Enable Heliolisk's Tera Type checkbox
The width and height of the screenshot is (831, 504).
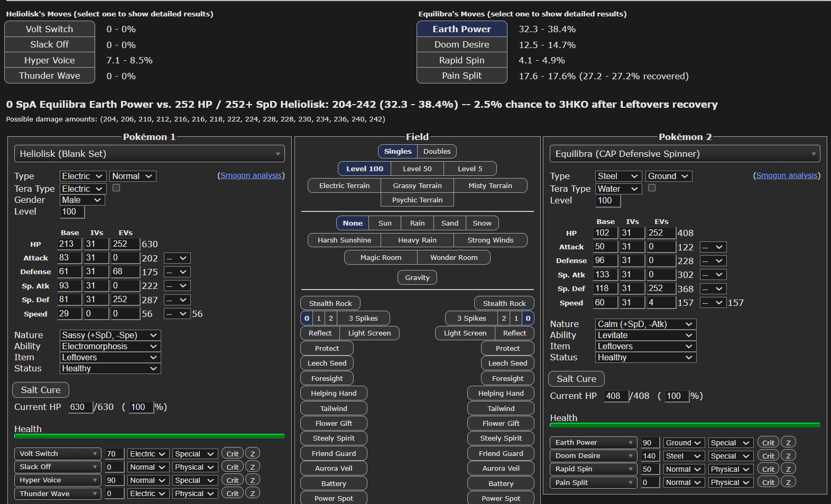(x=116, y=188)
